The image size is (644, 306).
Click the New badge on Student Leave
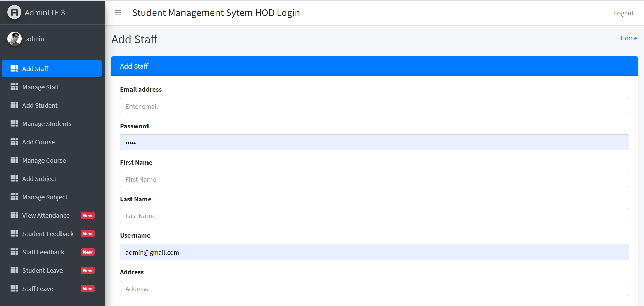click(x=88, y=270)
